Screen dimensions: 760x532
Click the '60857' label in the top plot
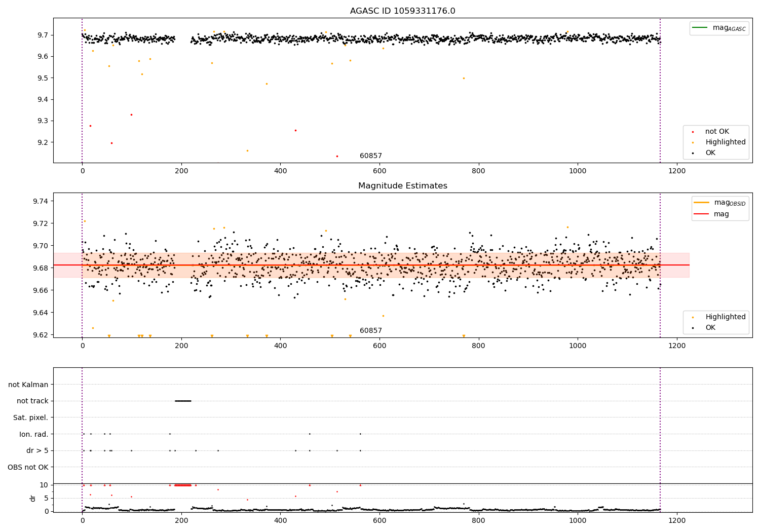[371, 156]
